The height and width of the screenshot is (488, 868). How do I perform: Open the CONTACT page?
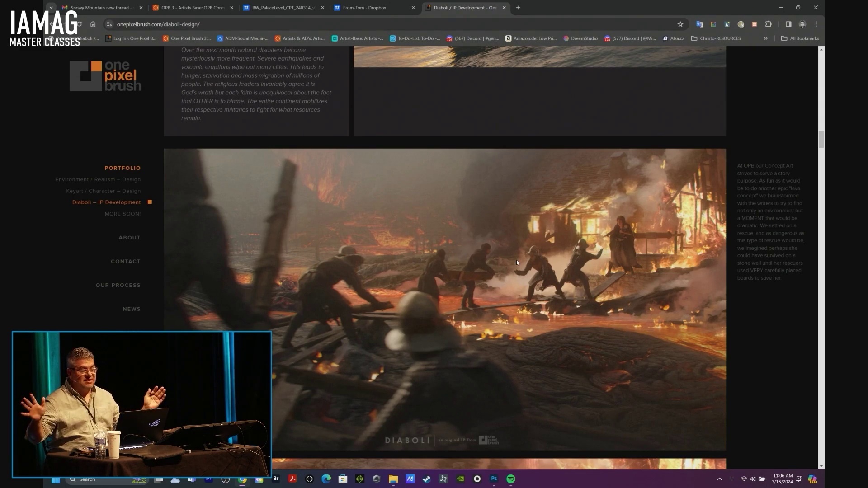point(126,262)
